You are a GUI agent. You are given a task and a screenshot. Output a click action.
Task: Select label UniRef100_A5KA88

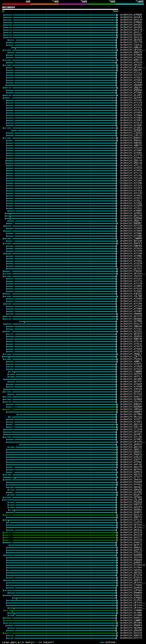point(131,85)
